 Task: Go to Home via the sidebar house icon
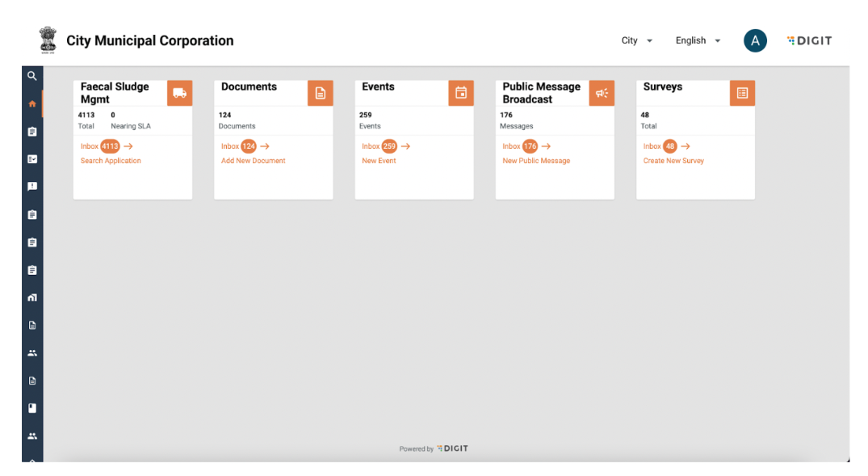pos(32,103)
